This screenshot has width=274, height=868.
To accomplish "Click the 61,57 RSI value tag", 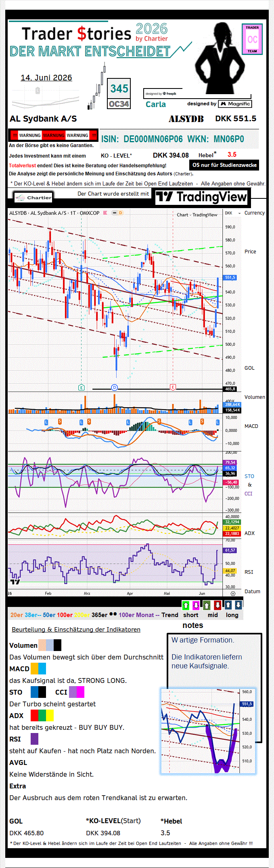I will pos(230,550).
